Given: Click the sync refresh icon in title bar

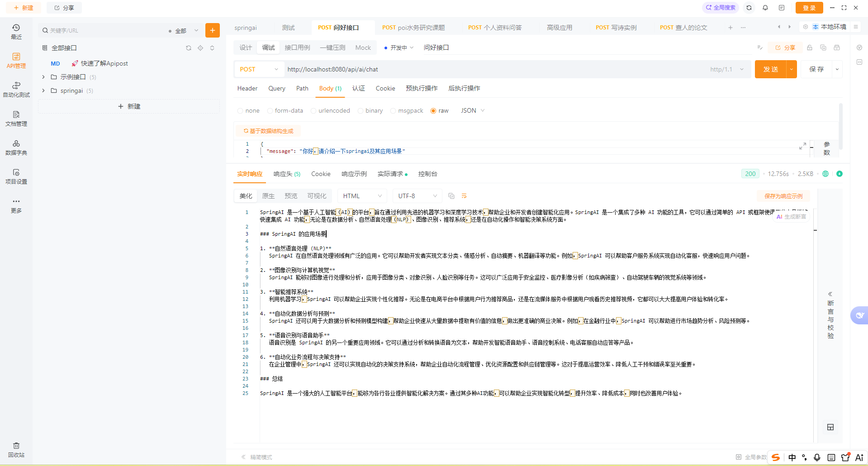Looking at the screenshot, I should [749, 8].
